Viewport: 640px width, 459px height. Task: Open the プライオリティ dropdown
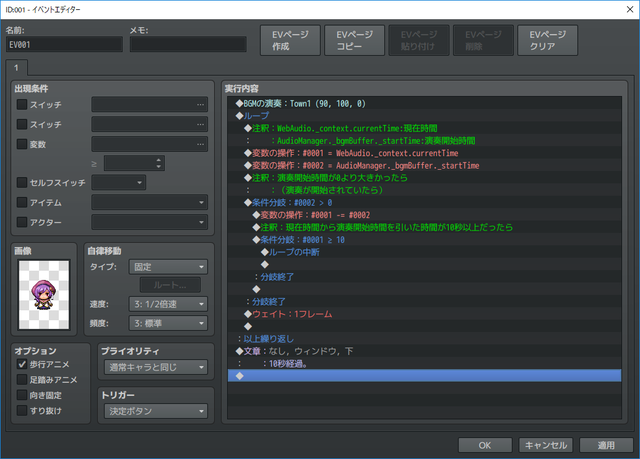coord(156,367)
